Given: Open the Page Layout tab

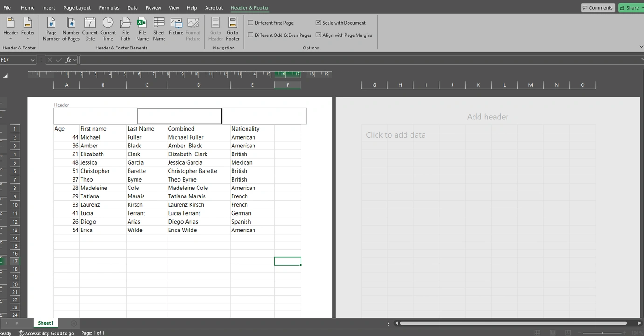Looking at the screenshot, I should [x=77, y=7].
